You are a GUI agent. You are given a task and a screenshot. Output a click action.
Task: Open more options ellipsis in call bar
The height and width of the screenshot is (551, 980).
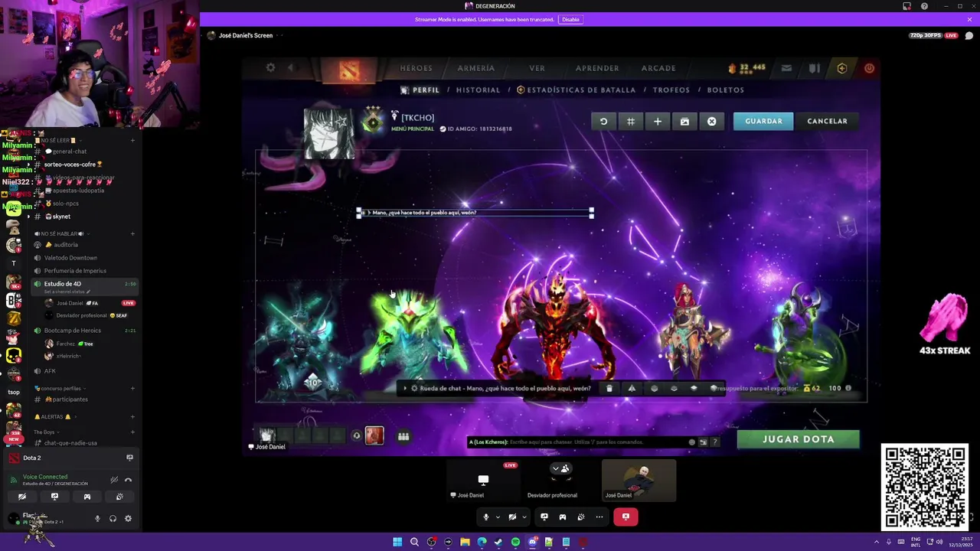click(x=599, y=517)
